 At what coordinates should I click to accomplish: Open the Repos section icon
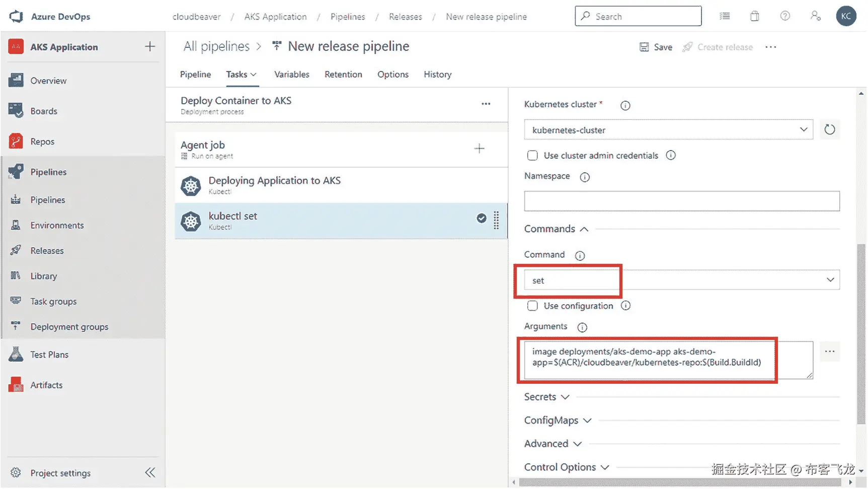point(16,142)
